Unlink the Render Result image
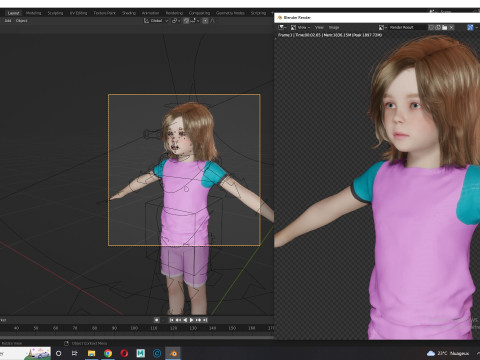 point(451,27)
